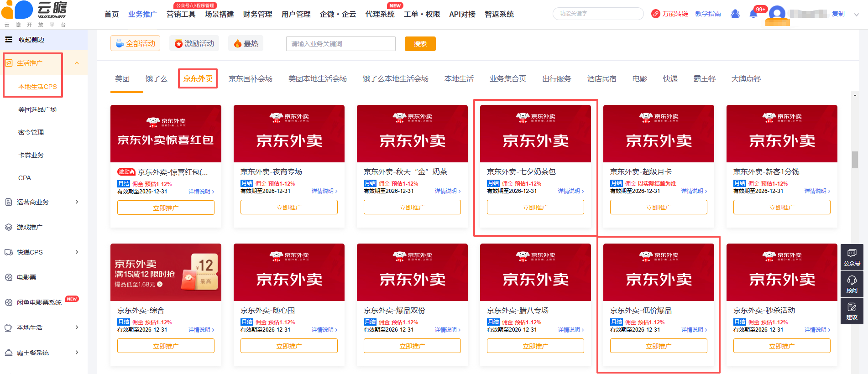
Task: Click 立即推广 for 京东外卖-超级月卡
Action: click(659, 207)
